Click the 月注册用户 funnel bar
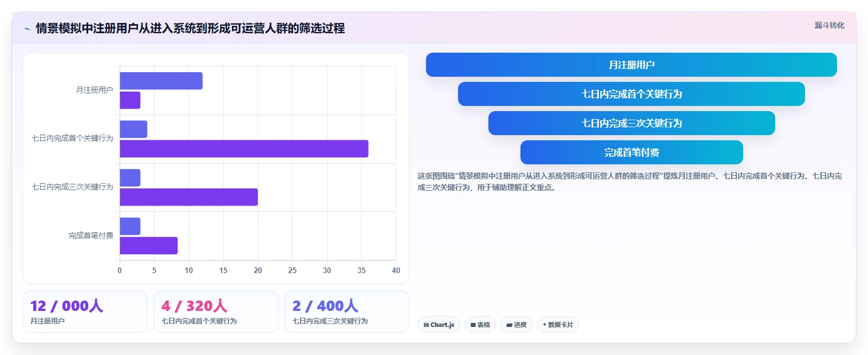This screenshot has height=355, width=868. [x=632, y=65]
